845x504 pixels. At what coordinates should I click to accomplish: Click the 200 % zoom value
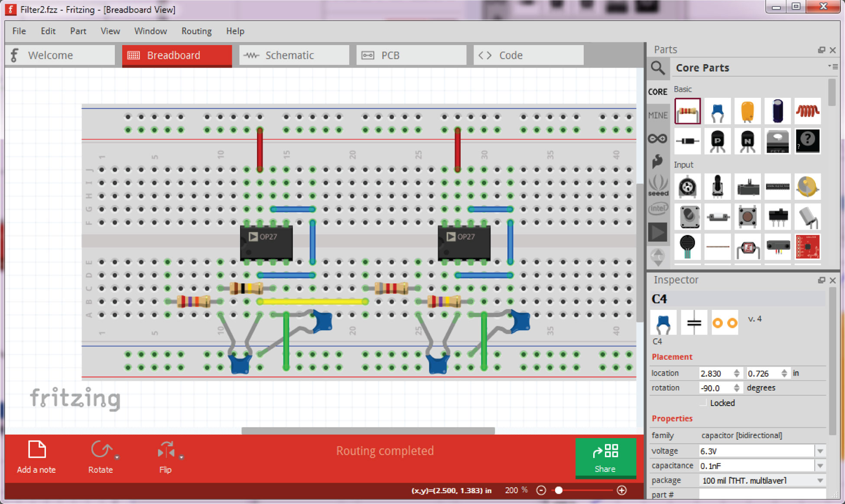[x=516, y=490]
